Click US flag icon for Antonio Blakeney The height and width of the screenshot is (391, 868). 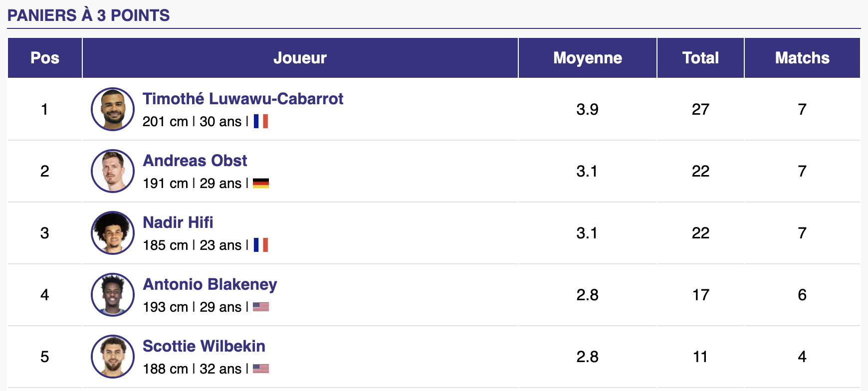click(x=260, y=307)
